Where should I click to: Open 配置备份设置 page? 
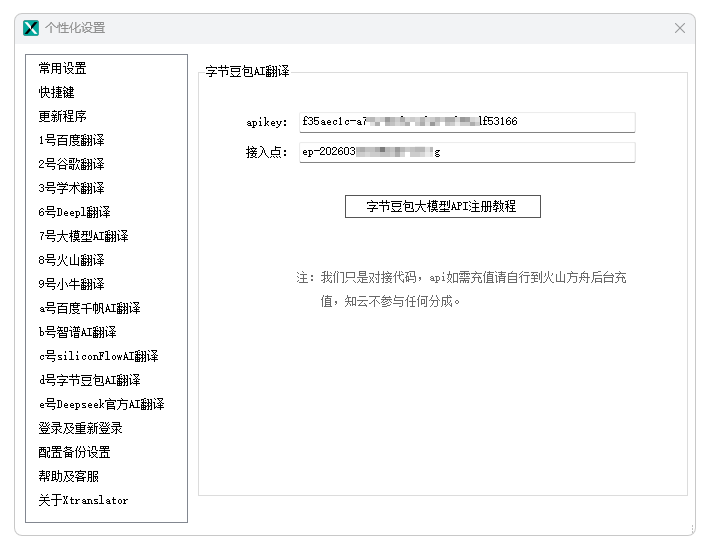click(x=75, y=452)
